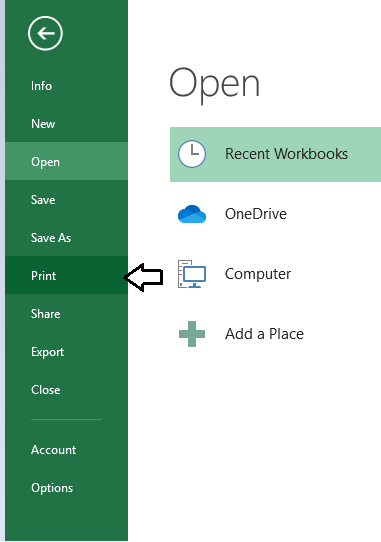
Task: Click the Add a Place plus icon
Action: click(x=192, y=334)
